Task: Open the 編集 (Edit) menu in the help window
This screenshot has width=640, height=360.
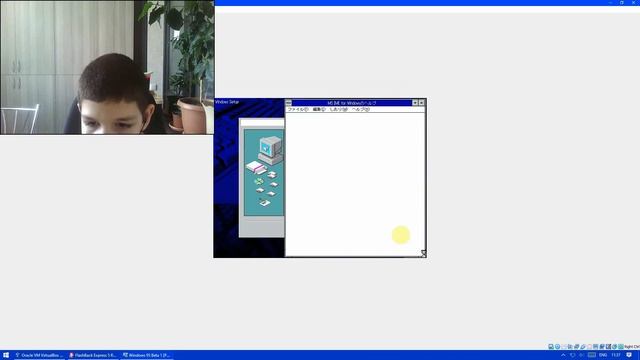Action: pyautogui.click(x=319, y=109)
